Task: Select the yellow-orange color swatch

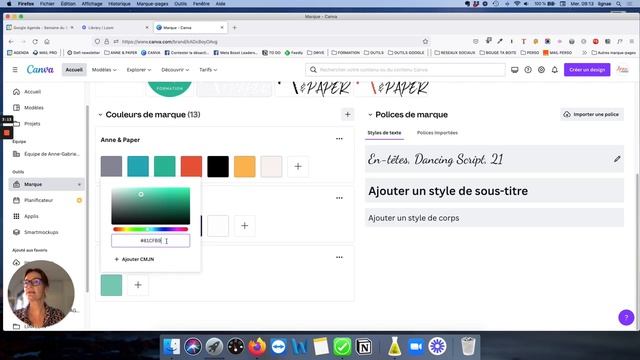Action: point(244,167)
